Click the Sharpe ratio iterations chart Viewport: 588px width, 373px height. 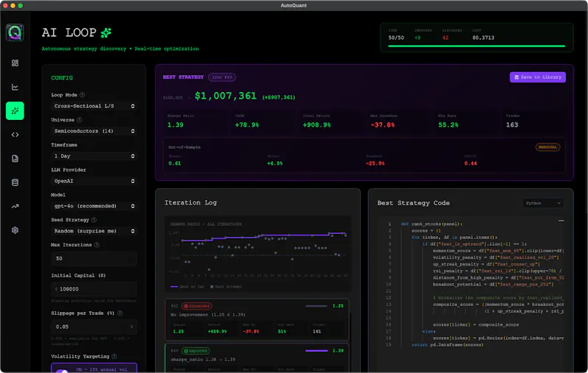tap(257, 253)
